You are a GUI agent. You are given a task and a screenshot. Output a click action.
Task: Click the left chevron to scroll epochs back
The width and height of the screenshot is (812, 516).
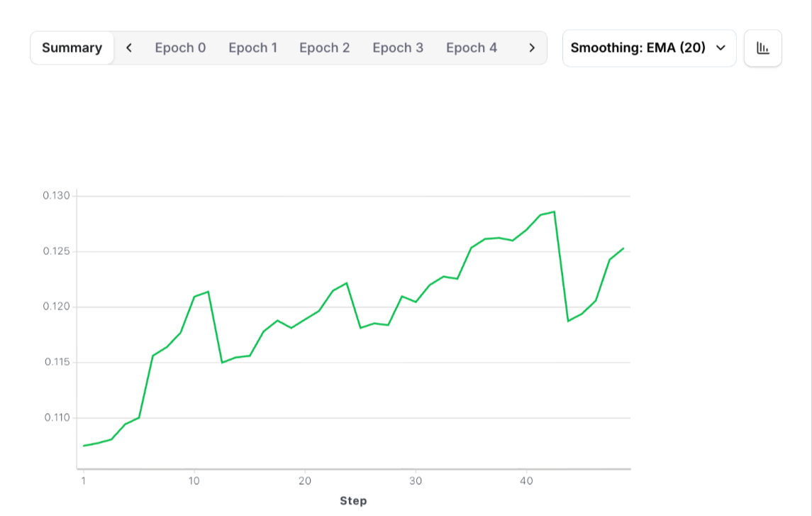(x=129, y=48)
